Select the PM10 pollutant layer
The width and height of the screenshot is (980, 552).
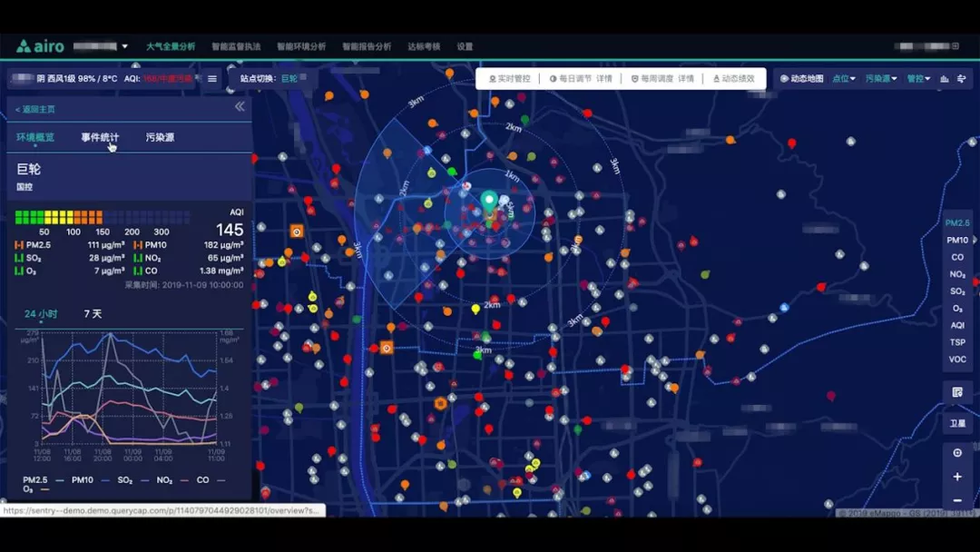pyautogui.click(x=957, y=241)
